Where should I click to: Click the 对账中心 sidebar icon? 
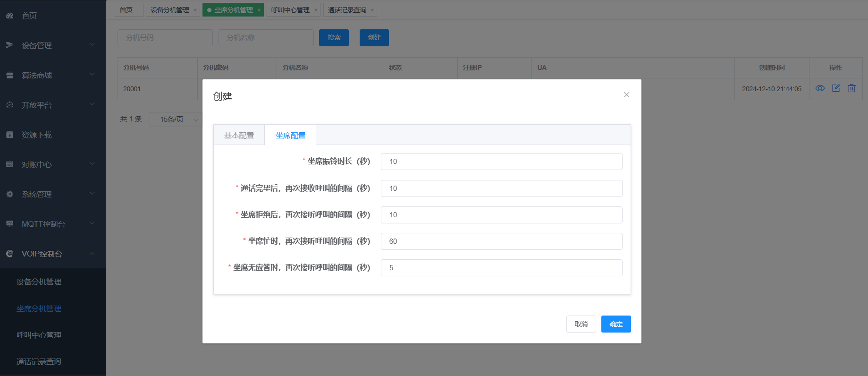(10, 164)
